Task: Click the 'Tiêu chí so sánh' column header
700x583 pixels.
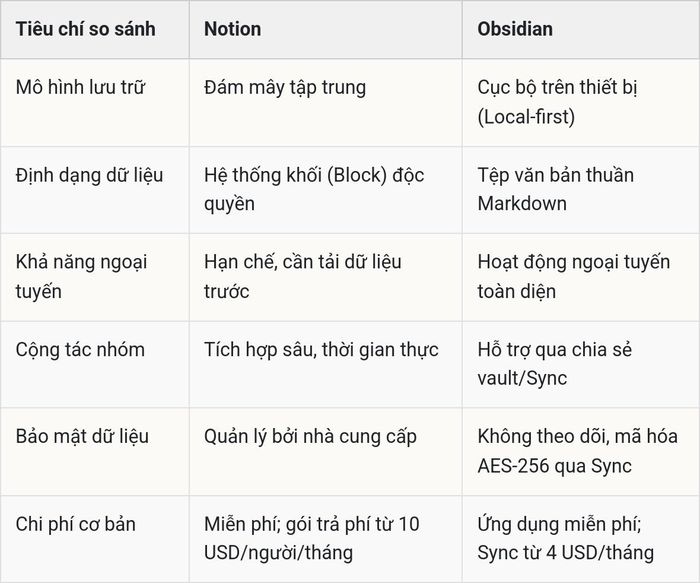Action: tap(85, 29)
